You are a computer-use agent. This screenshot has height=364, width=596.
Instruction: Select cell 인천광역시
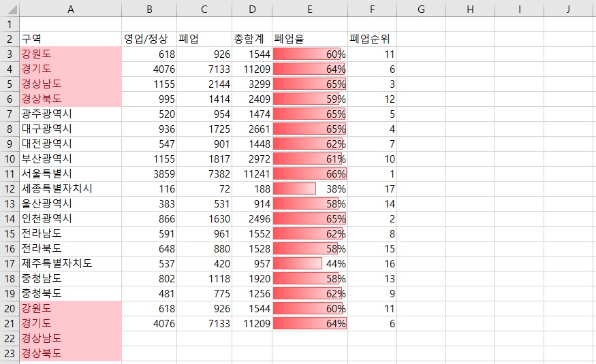70,218
